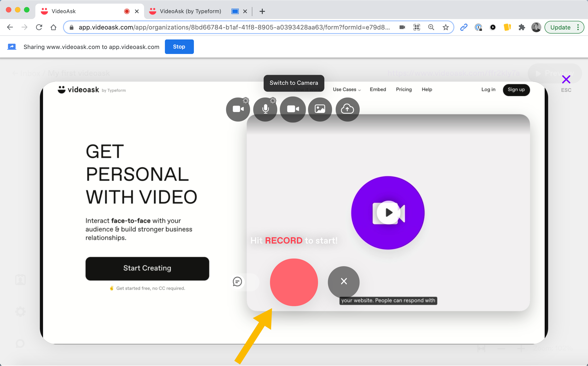588x366 pixels.
Task: Open the Pricing menu item
Action: 404,90
